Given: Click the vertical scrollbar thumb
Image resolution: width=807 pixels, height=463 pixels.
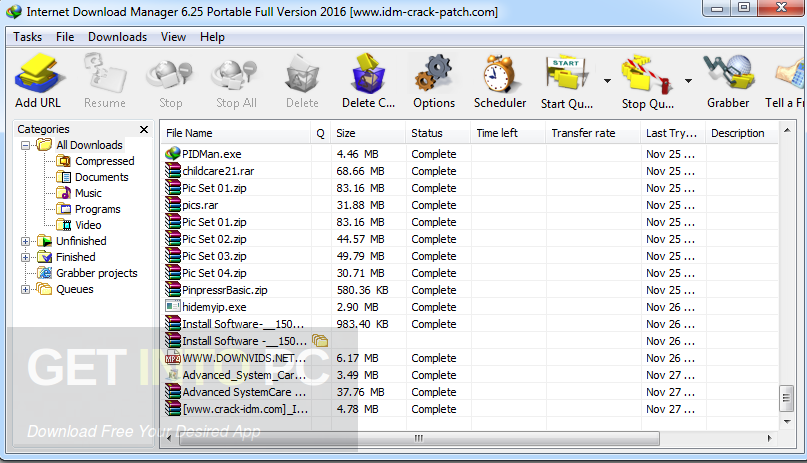Looking at the screenshot, I should 786,398.
